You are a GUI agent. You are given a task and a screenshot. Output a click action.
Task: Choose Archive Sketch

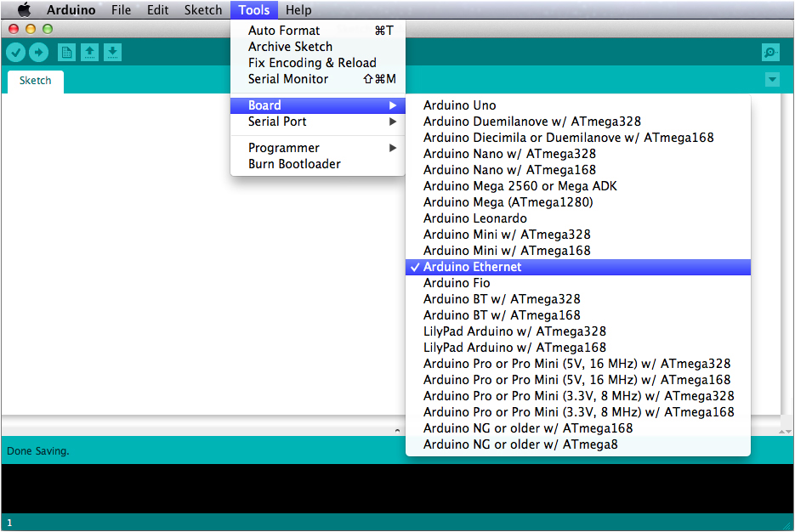pos(318,47)
